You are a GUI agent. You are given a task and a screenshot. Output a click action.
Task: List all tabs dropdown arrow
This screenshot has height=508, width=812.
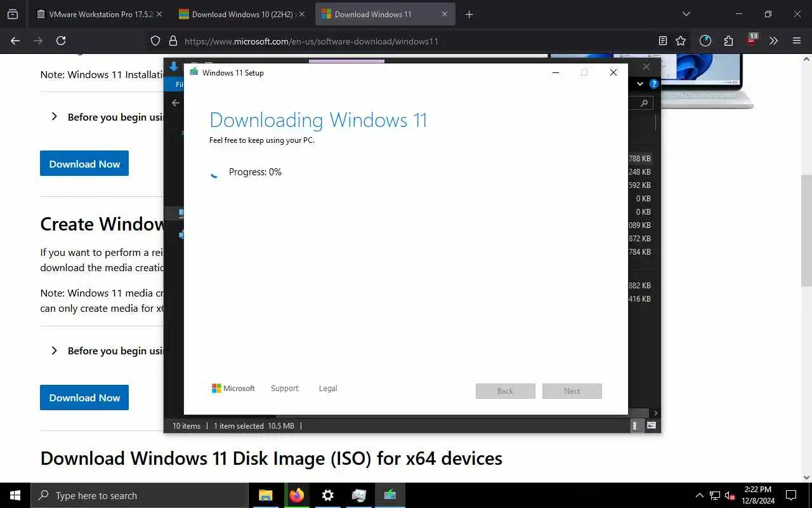point(686,14)
